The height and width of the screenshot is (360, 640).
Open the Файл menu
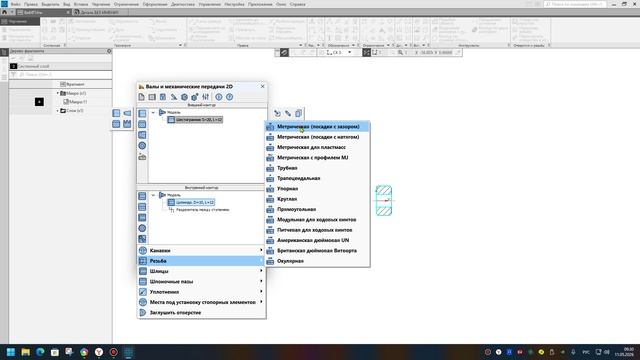click(16, 4)
